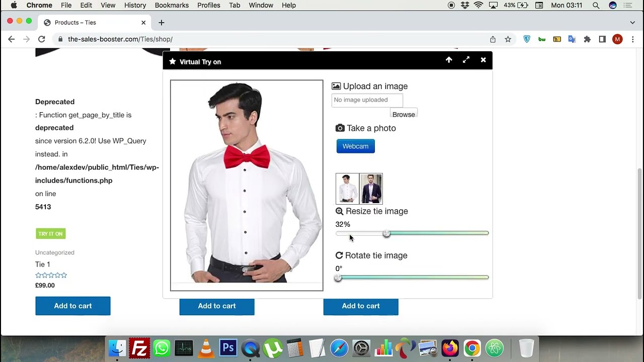Viewport: 644px width, 362px height.
Task: Select the navy suit model thumbnail
Action: [371, 189]
